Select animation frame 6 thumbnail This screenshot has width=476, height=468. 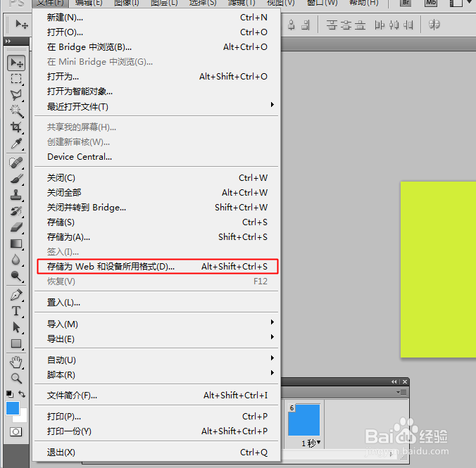tap(304, 419)
